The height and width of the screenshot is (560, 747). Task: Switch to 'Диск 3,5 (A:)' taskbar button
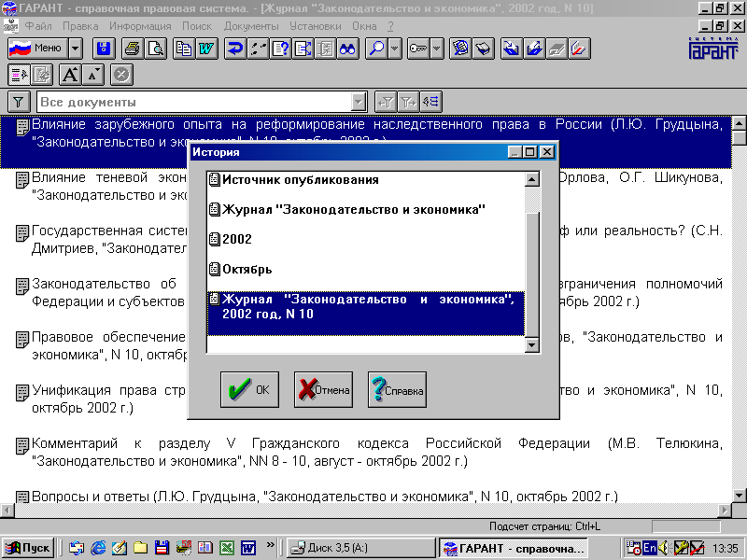361,548
